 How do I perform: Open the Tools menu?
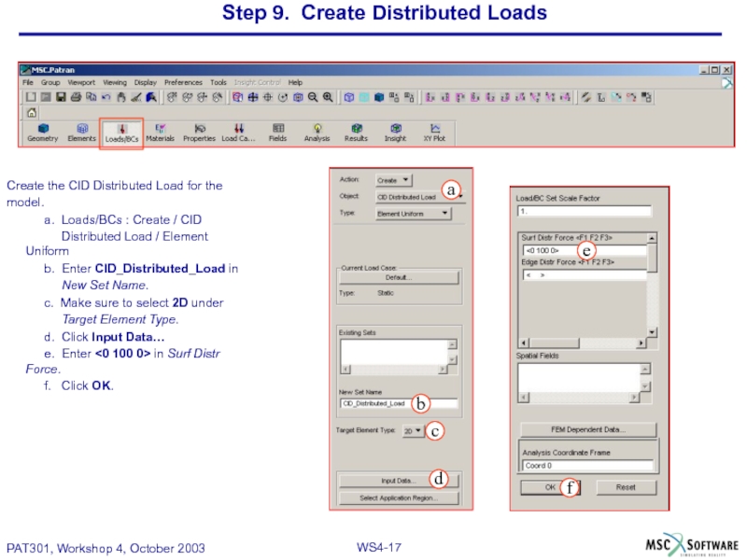(x=218, y=82)
